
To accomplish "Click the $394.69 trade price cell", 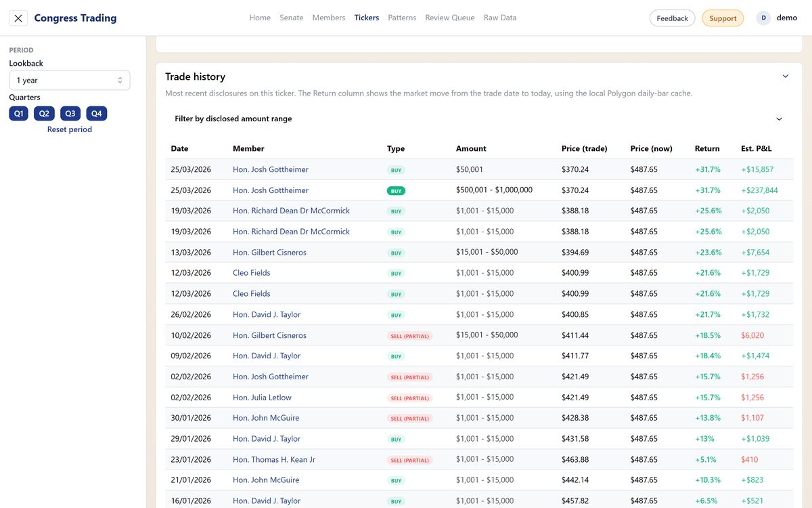I will pos(575,252).
